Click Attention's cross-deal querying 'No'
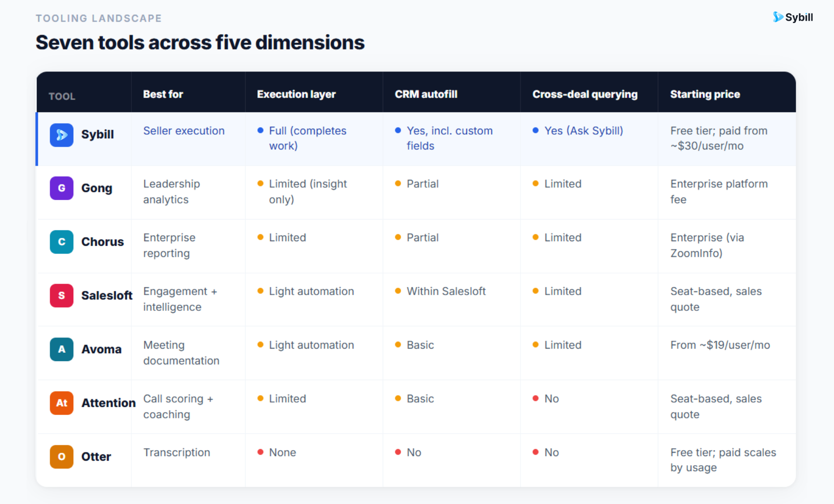Viewport: 834px width, 504px height. [x=551, y=399]
